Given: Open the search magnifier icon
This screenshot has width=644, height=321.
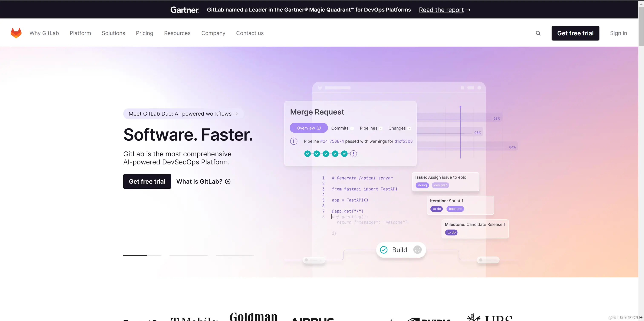Looking at the screenshot, I should pos(538,33).
